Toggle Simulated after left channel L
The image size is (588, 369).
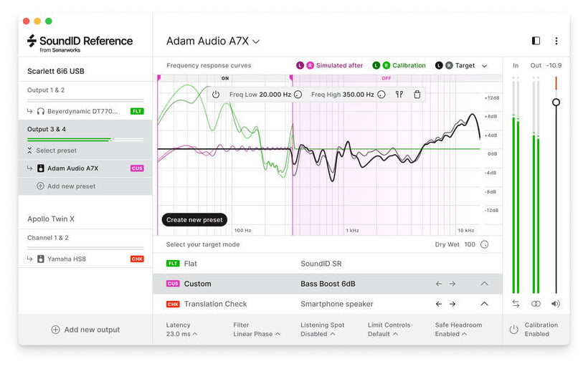coord(300,65)
